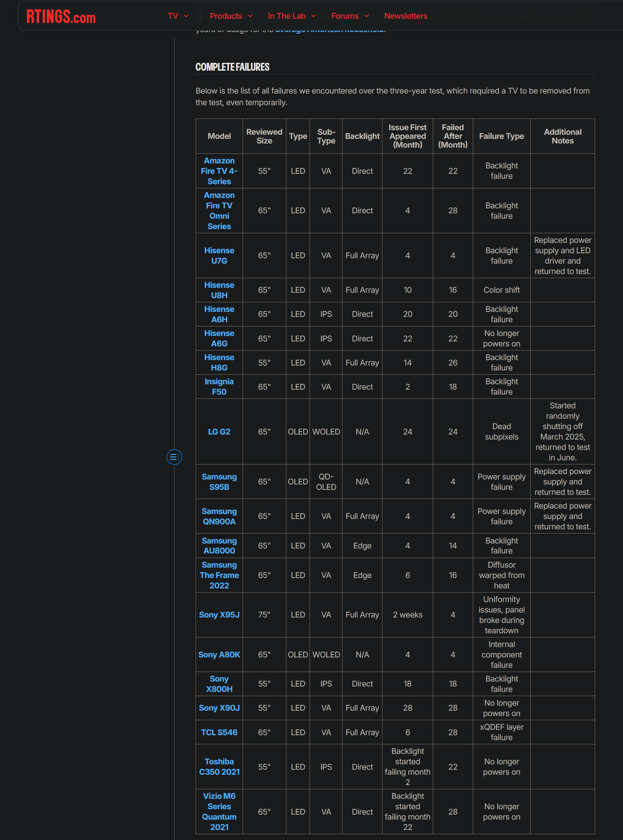Screen dimensions: 623x840
Task: Open the Sony X90J link
Action: [x=219, y=708]
